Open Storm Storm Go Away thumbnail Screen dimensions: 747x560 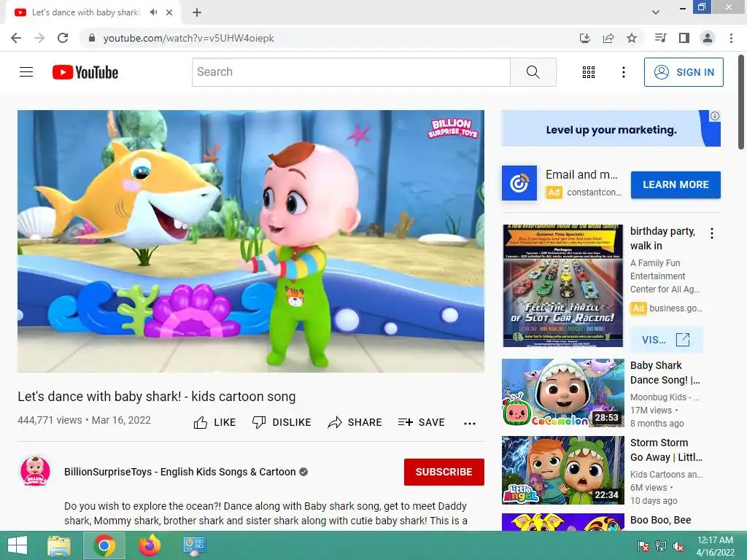pos(562,470)
